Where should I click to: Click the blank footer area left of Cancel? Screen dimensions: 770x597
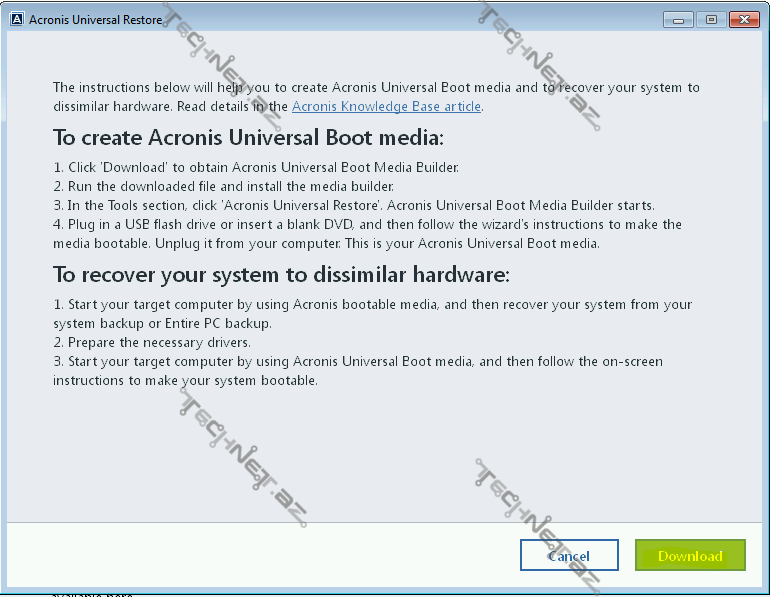click(x=260, y=556)
